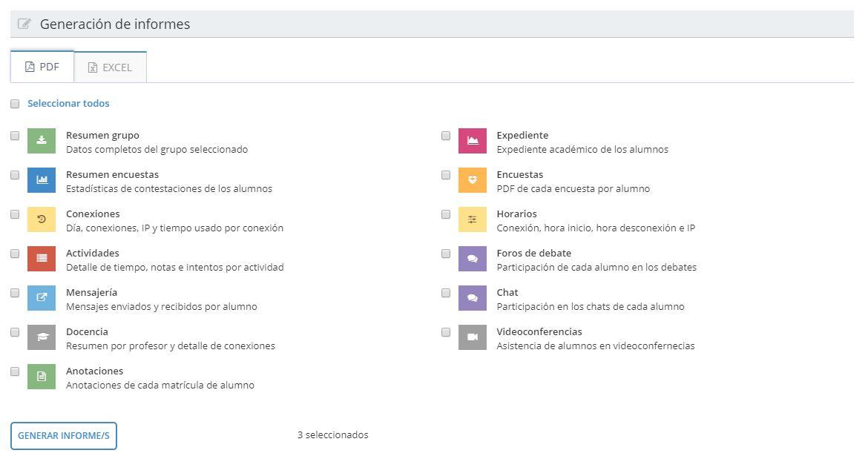Click 'Participación de cada alumno en los debates'
This screenshot has height=476, width=868.
[x=596, y=268]
